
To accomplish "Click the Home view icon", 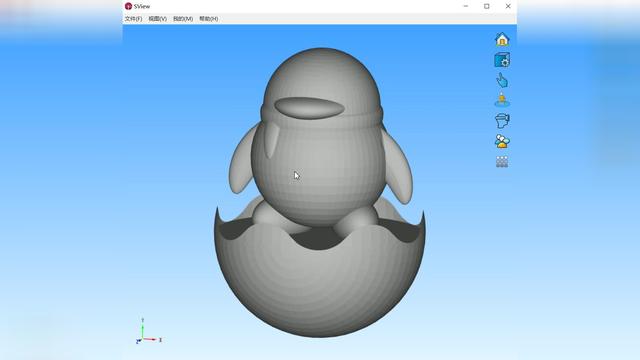I will click(502, 39).
